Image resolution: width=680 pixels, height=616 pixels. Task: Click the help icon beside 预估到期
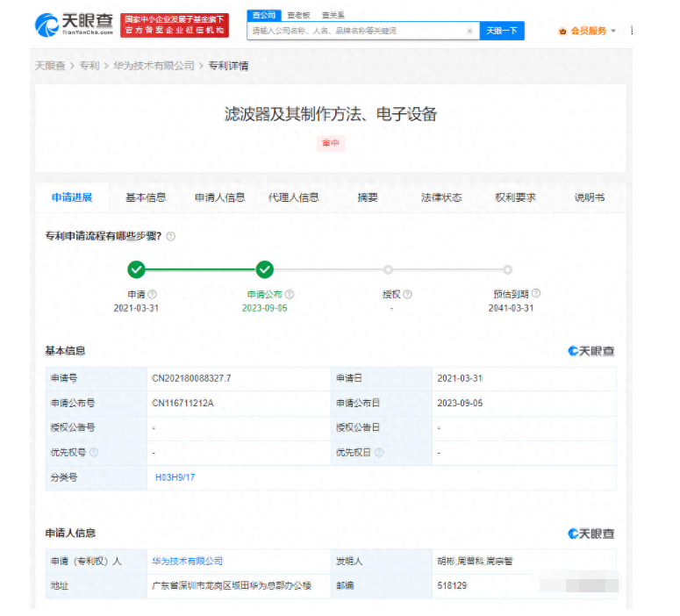(536, 294)
